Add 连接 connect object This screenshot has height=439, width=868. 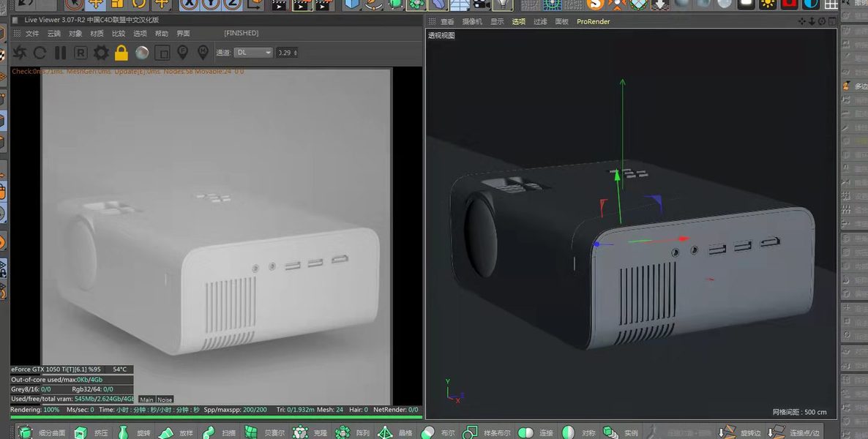535,432
